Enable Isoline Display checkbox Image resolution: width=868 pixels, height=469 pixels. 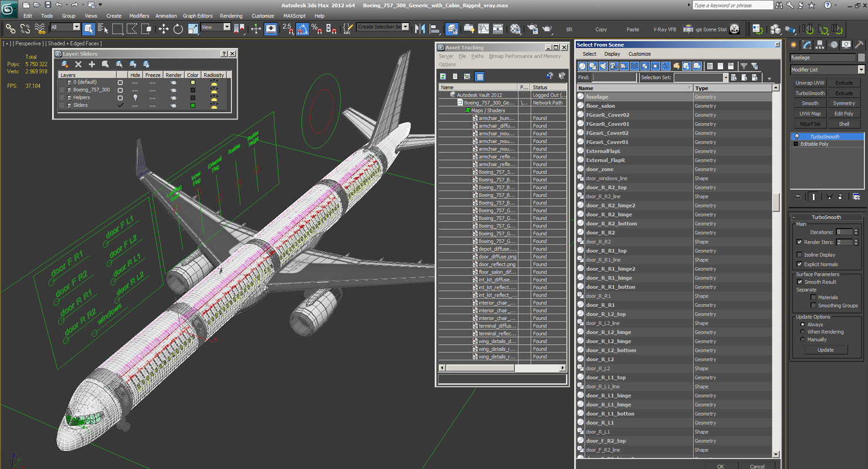point(799,254)
